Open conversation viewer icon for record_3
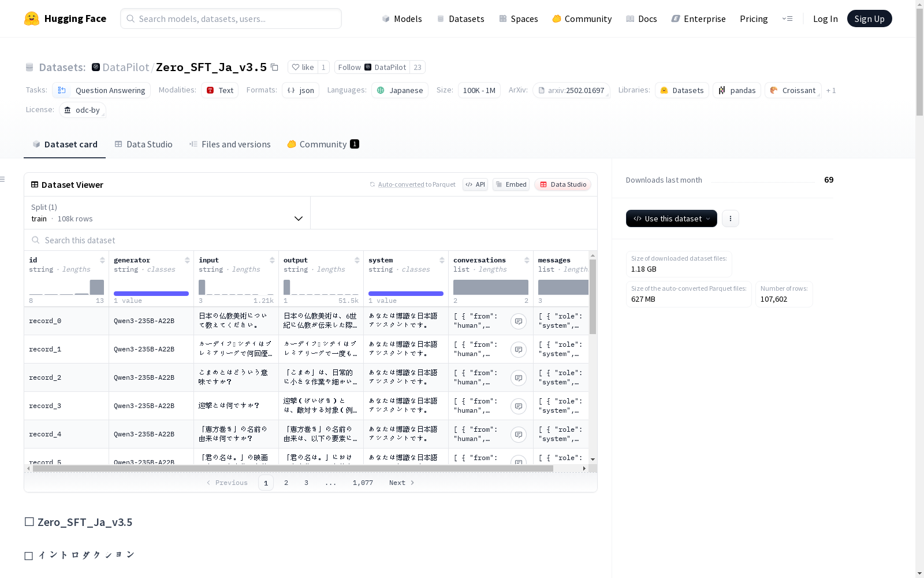Screen dimensions: 924x578 point(519,406)
